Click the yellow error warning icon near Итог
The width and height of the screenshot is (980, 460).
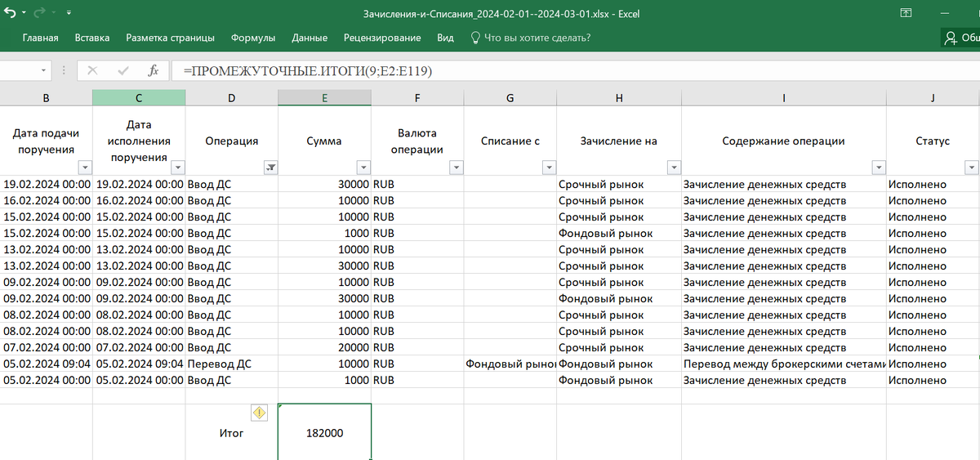tap(260, 413)
